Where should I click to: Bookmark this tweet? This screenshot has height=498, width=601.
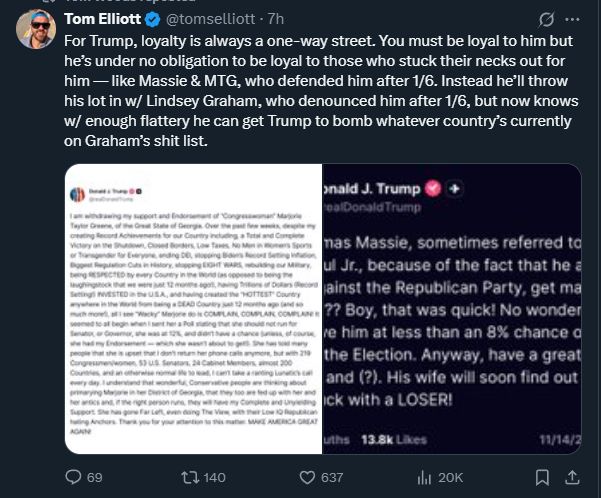[x=542, y=477]
